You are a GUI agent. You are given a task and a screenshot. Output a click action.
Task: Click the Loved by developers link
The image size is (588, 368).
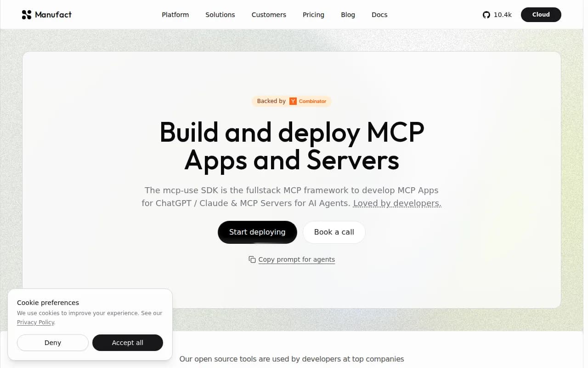coord(397,203)
